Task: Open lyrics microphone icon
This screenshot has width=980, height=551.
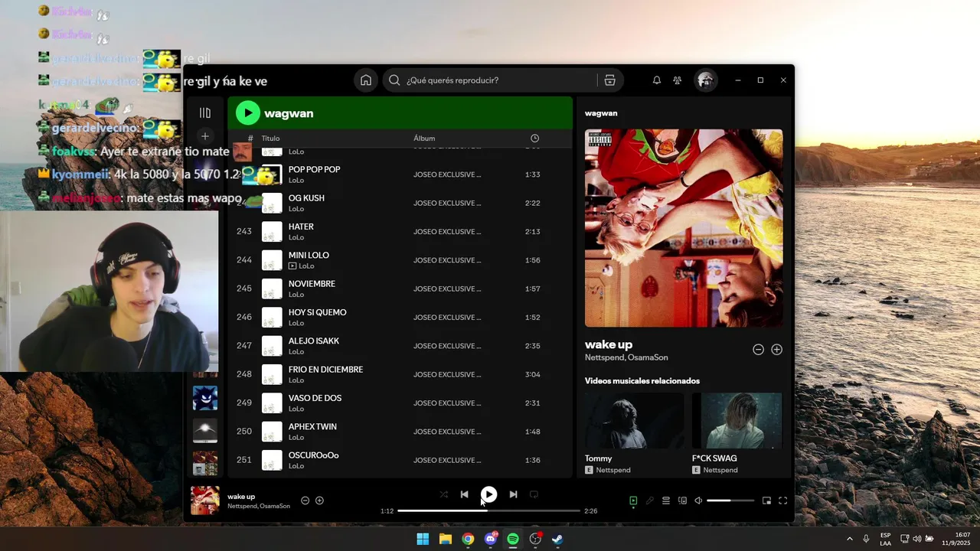Action: 649,500
